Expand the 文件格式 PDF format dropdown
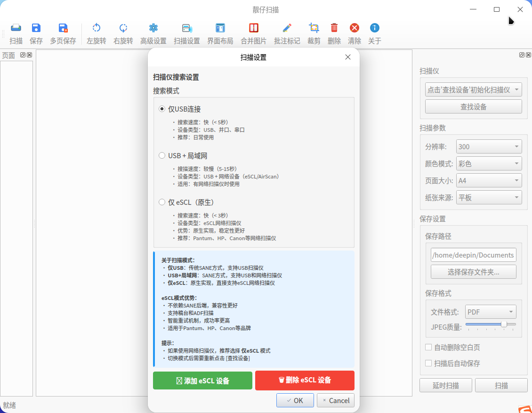The height and width of the screenshot is (413, 532). [491, 312]
